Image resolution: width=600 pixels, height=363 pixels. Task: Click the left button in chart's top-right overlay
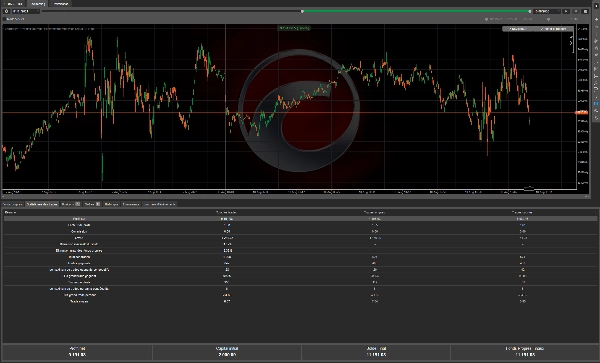click(x=518, y=29)
